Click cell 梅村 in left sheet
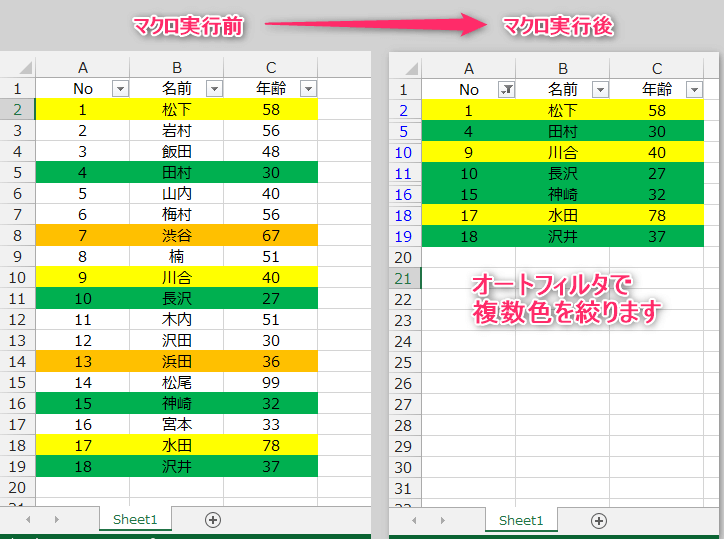The width and height of the screenshot is (724, 539). [x=177, y=214]
